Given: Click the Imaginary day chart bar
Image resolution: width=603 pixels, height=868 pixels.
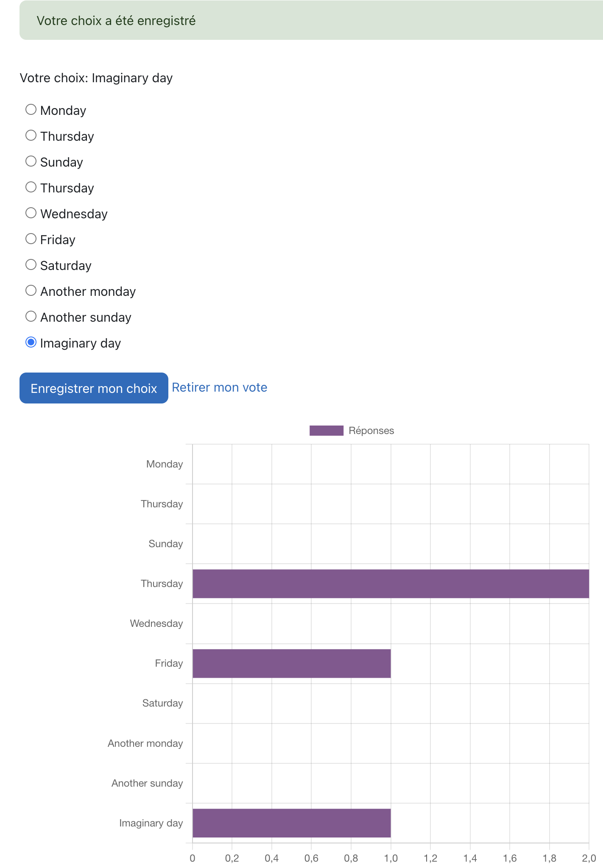Looking at the screenshot, I should 292,823.
